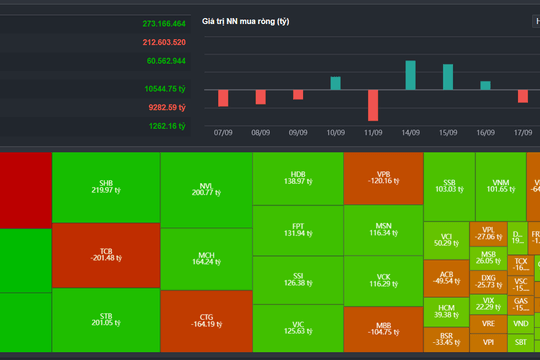
Task: Click the VIX 22.29 tỷ tile
Action: 488,304
